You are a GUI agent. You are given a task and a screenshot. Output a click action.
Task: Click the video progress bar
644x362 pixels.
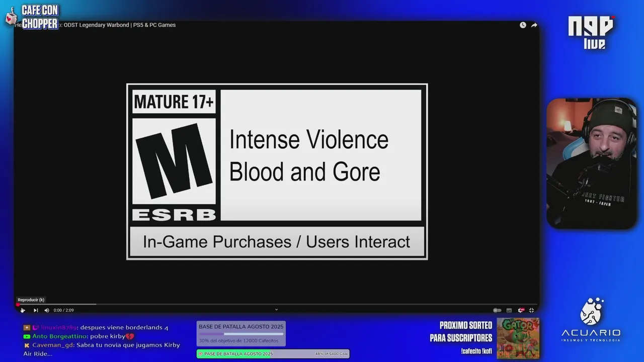277,304
